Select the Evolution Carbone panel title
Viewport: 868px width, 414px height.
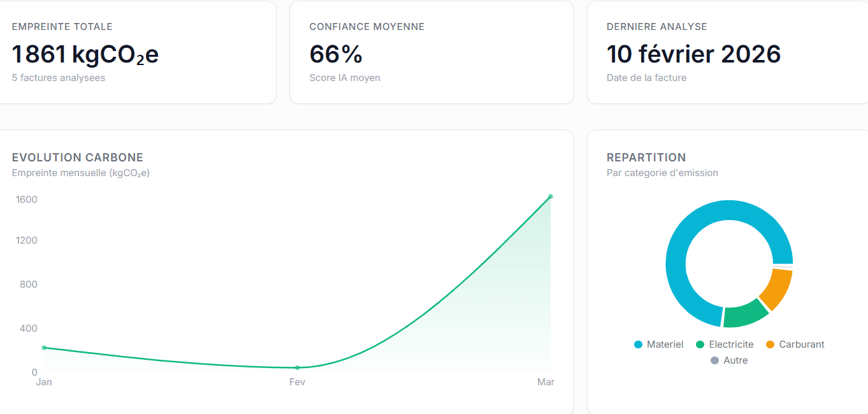tap(77, 157)
